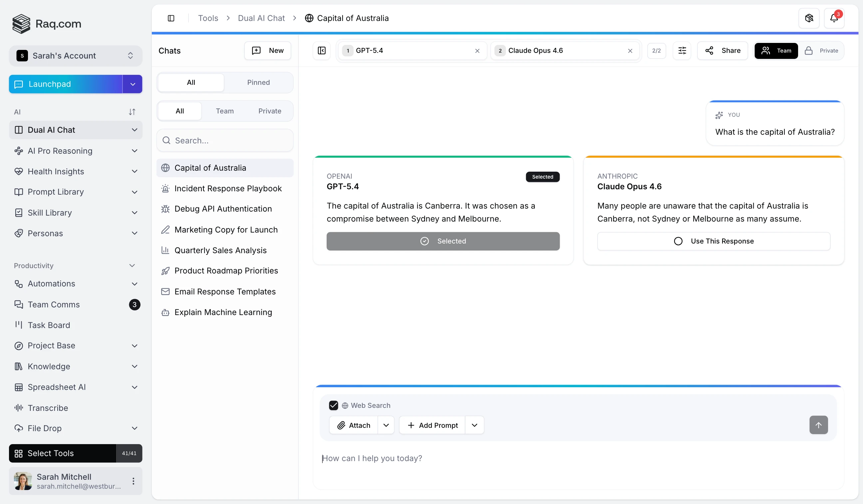This screenshot has width=863, height=504.
Task: Open the Transcribe tool
Action: (48, 408)
